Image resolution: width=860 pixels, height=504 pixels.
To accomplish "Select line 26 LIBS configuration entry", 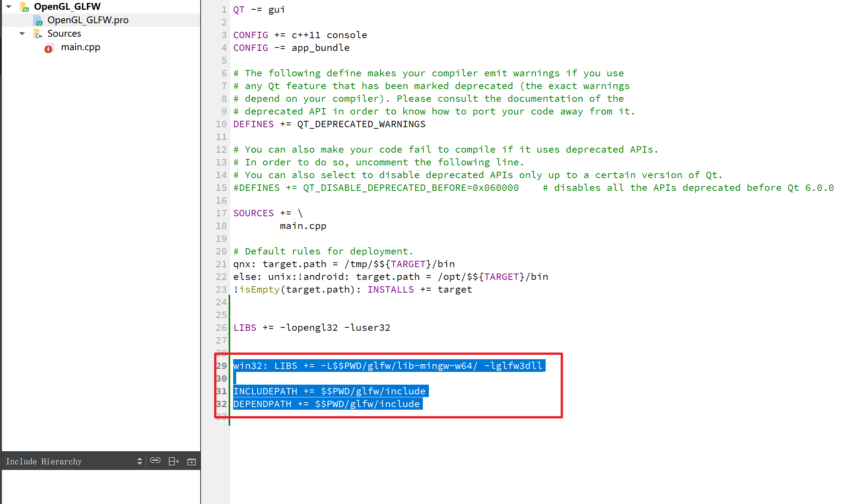I will point(312,328).
